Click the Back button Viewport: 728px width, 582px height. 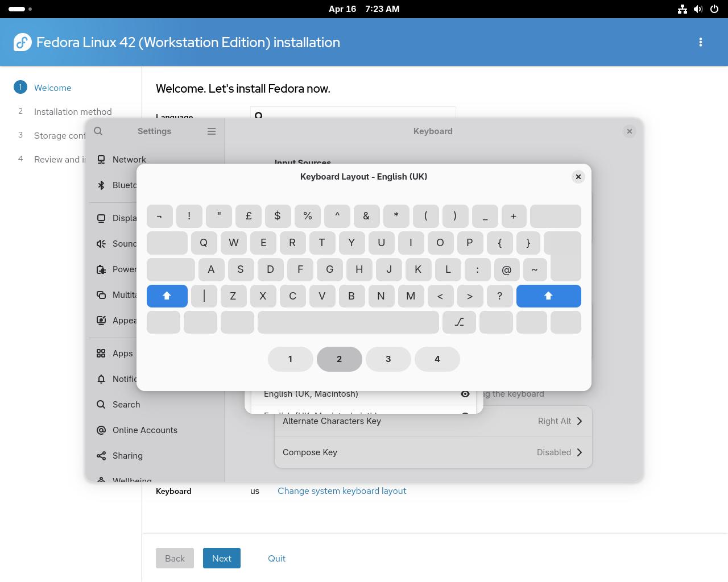(175, 558)
